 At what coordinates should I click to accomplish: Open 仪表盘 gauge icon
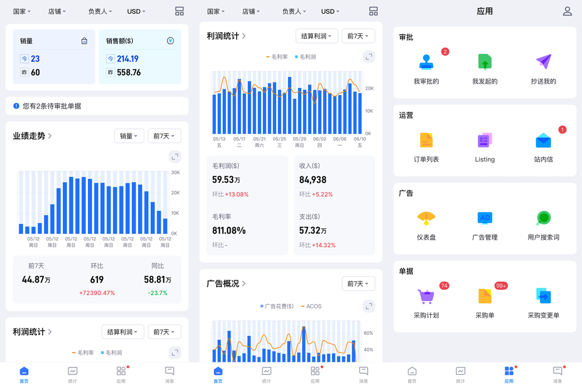(x=426, y=218)
